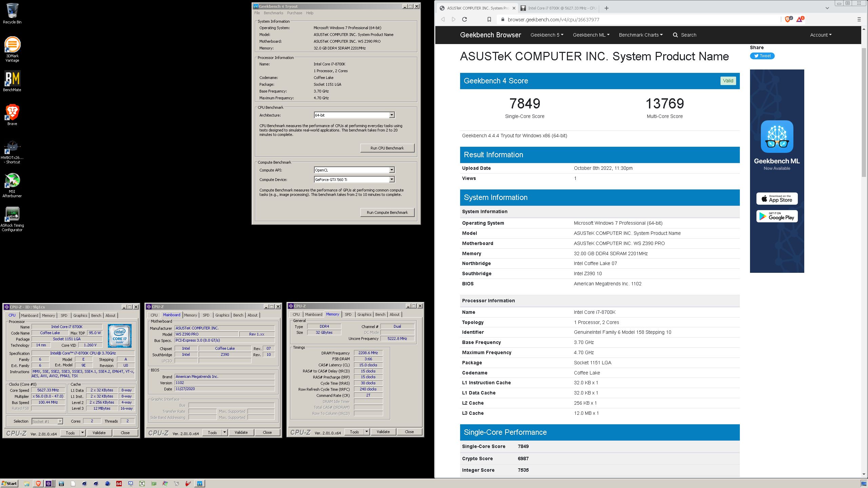This screenshot has height=488, width=868.
Task: Open the 3DMark Vantage desktop shortcut
Action: [x=12, y=49]
